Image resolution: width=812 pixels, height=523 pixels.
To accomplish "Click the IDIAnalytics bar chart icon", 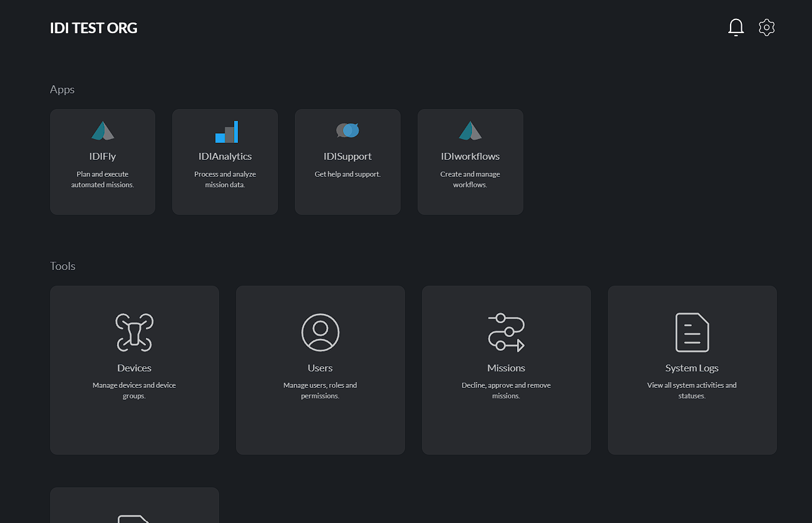I will click(x=225, y=132).
